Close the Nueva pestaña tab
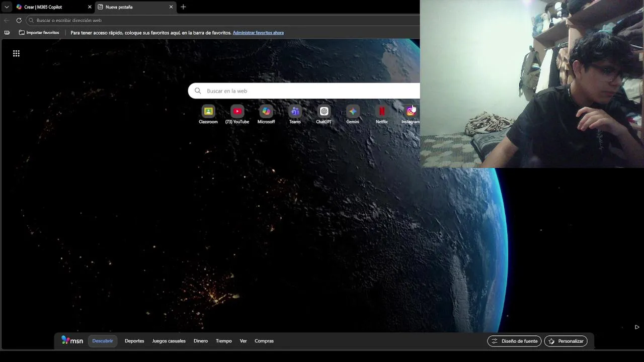 (171, 7)
